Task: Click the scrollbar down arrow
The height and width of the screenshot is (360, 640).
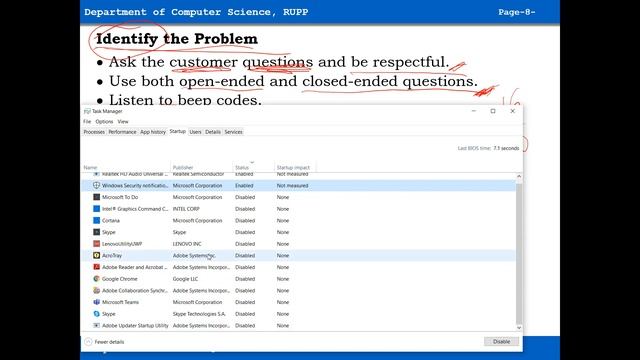Action: click(519, 328)
